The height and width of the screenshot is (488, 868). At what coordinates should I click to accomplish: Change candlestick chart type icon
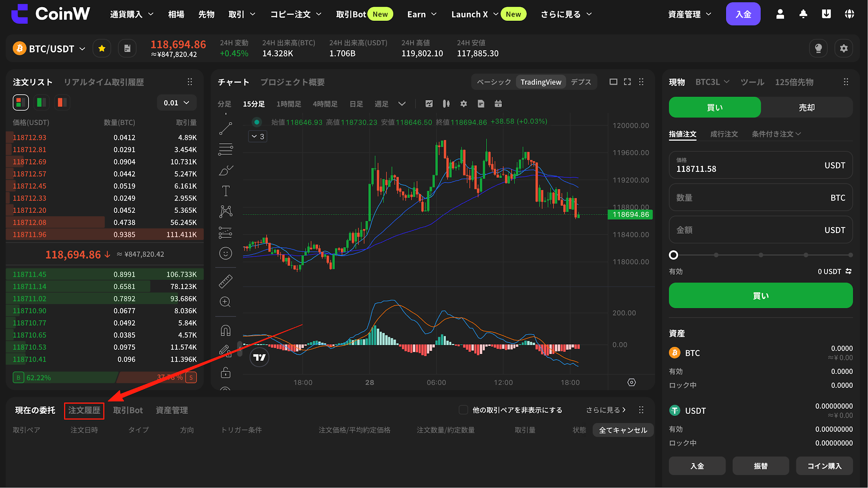pyautogui.click(x=446, y=104)
